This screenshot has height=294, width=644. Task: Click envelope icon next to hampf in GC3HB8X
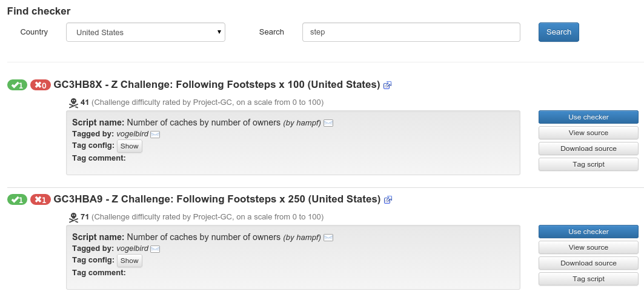(328, 123)
